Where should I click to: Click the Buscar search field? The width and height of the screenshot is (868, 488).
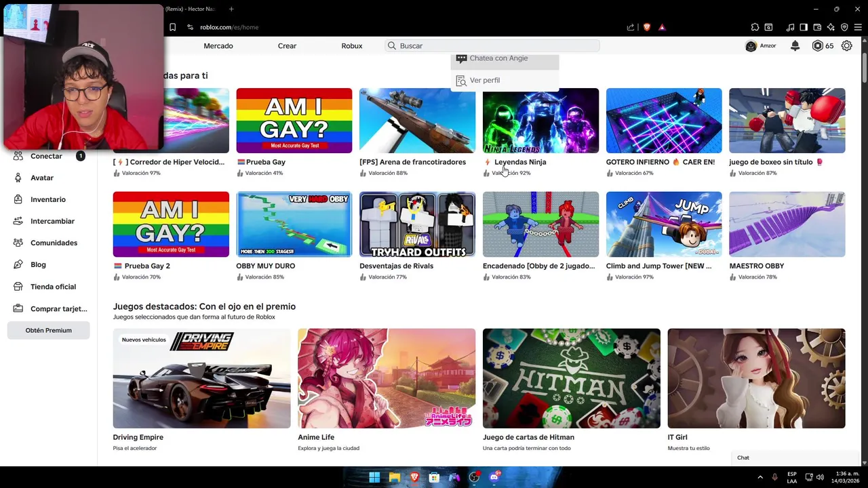click(x=492, y=45)
